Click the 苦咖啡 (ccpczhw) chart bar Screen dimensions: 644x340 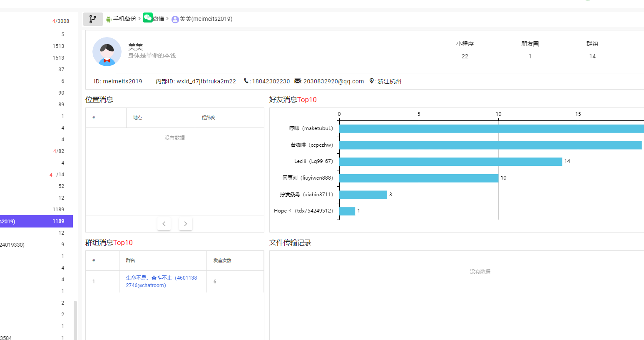[490, 145]
